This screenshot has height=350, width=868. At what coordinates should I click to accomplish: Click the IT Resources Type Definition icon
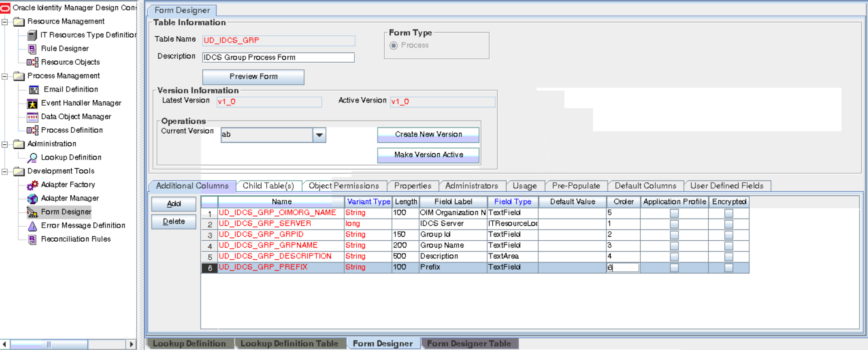coord(32,35)
